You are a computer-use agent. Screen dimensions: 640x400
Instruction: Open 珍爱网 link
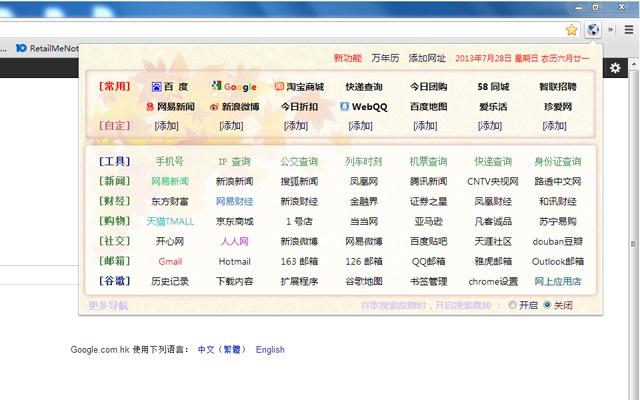click(558, 107)
